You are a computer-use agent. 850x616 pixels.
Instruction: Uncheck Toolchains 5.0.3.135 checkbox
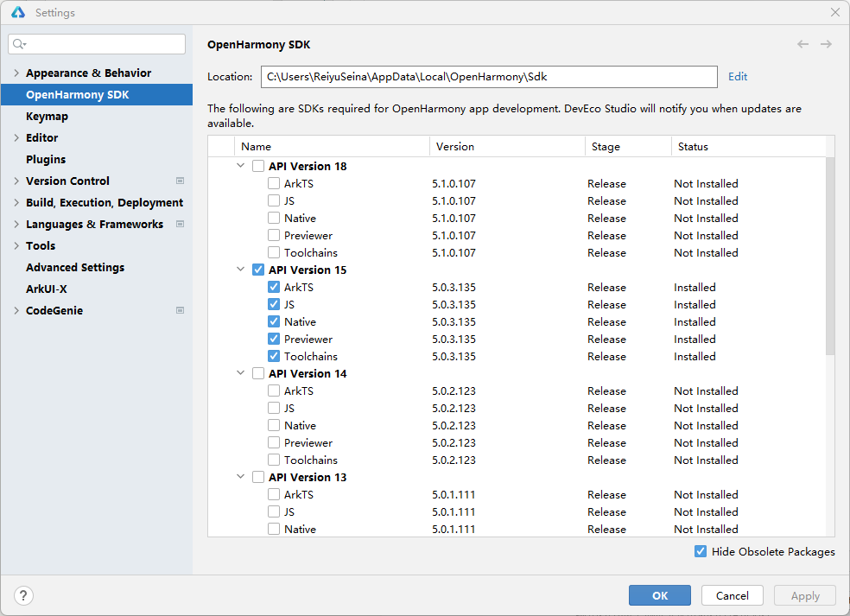coord(274,356)
